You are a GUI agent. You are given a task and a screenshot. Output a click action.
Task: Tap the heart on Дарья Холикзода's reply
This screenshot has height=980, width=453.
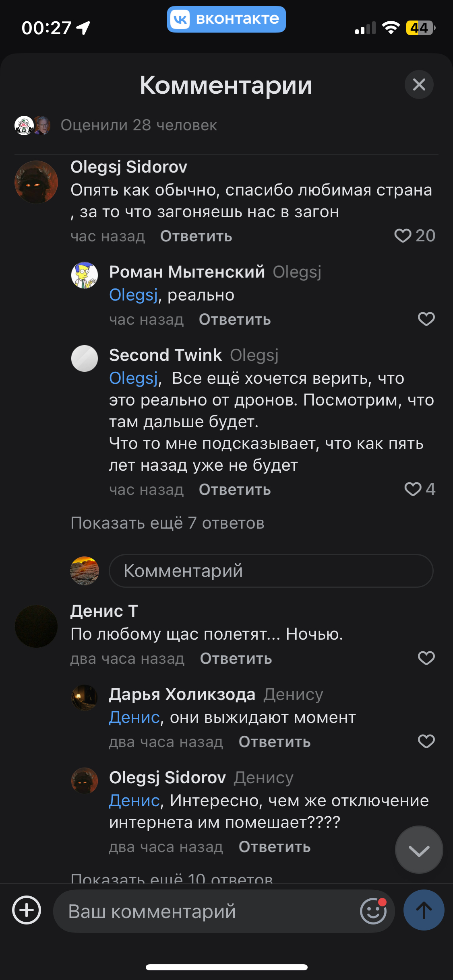(426, 741)
